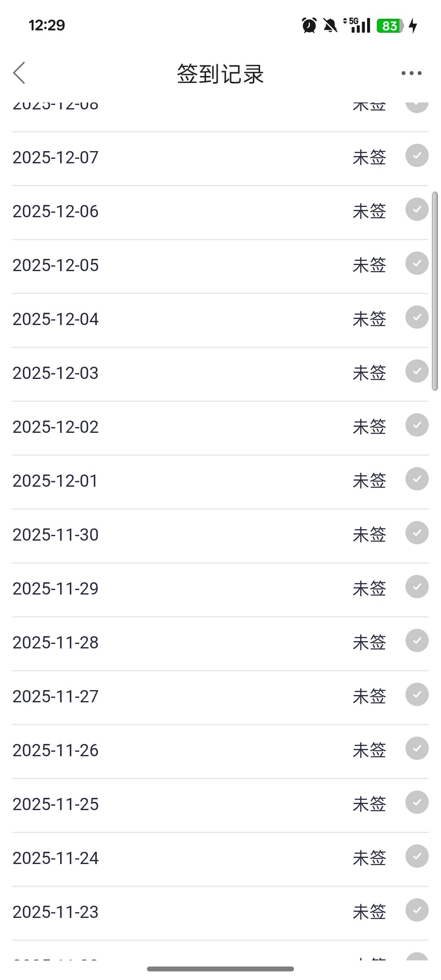Tap the bottom home gesture bar

220,969
